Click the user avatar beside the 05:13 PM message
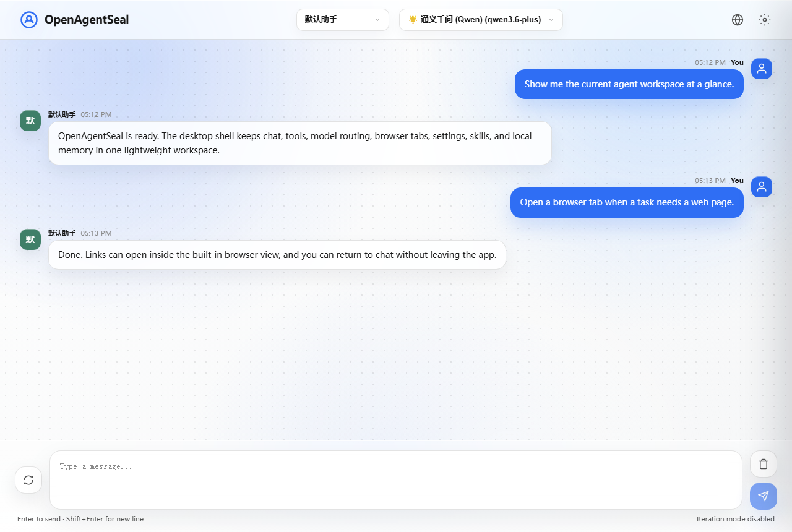Screen dimensions: 792x532 762,187
